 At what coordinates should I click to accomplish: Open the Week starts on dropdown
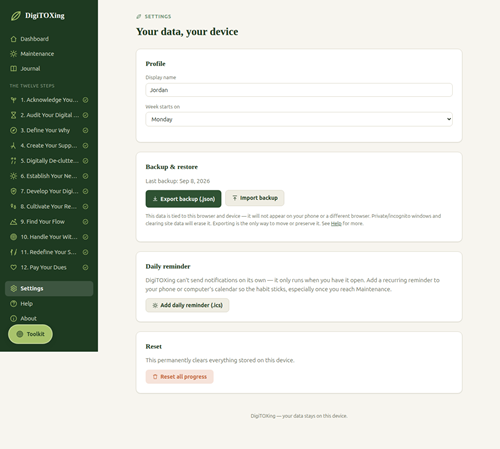299,119
